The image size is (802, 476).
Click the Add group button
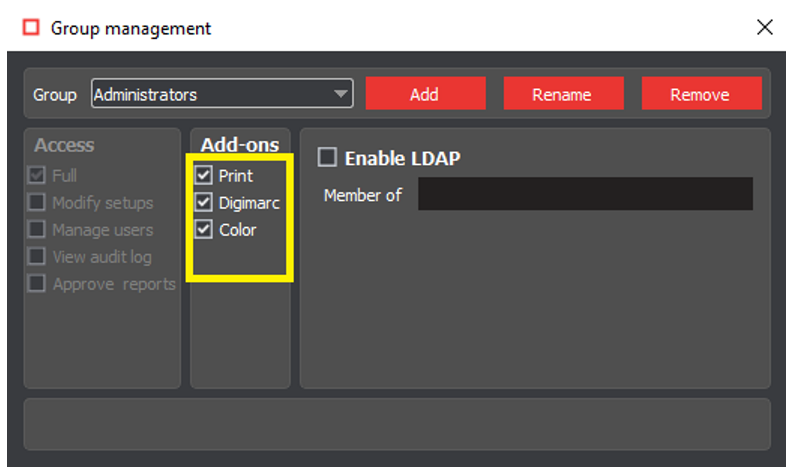(x=424, y=94)
